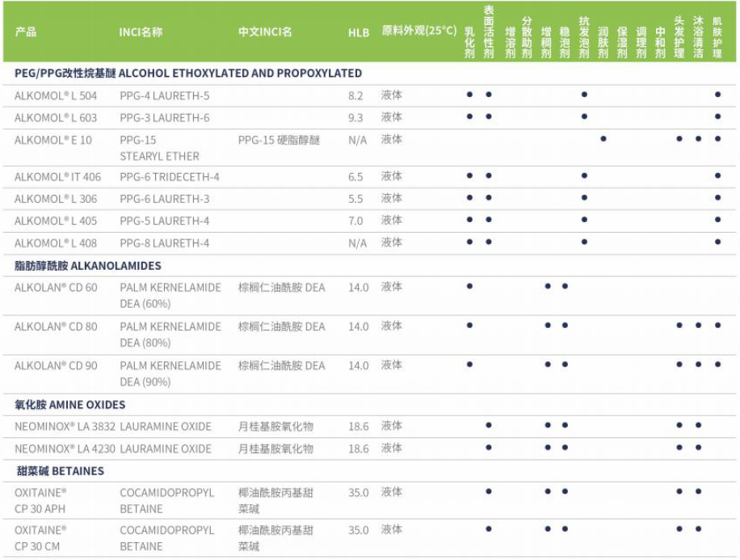
Task: Click the 抗发泡剂 dot in ALKOMOL L 408 row
Action: pos(584,242)
